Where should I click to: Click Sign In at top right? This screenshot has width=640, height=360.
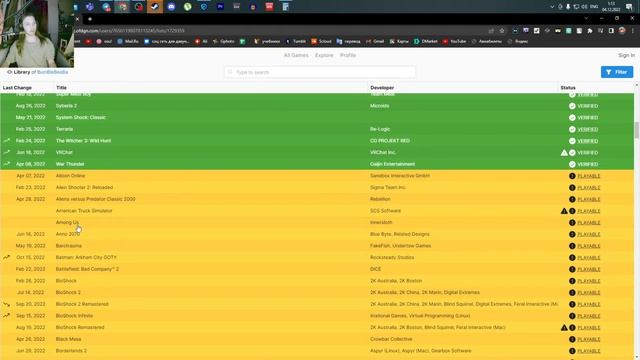pyautogui.click(x=626, y=55)
